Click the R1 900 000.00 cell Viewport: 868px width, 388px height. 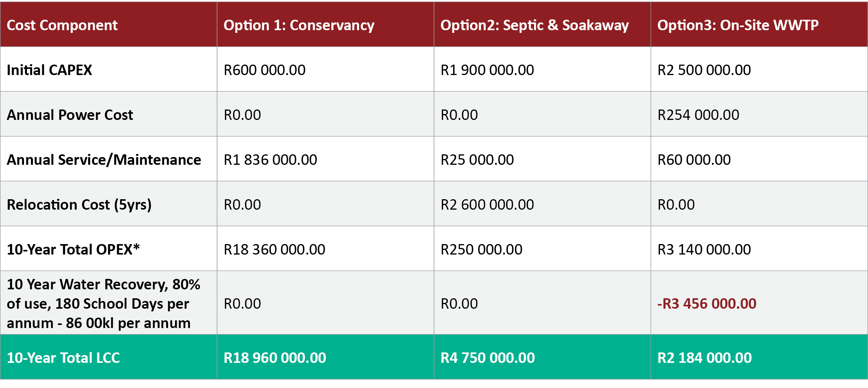[487, 70]
